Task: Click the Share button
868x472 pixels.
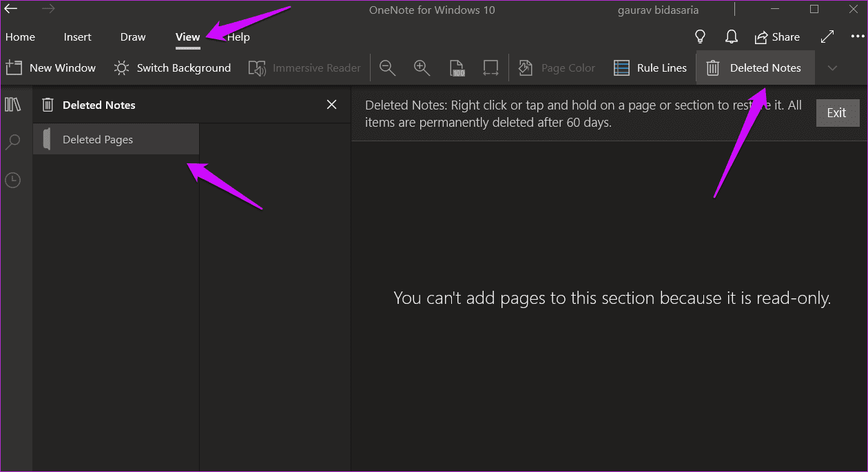Action: click(777, 37)
